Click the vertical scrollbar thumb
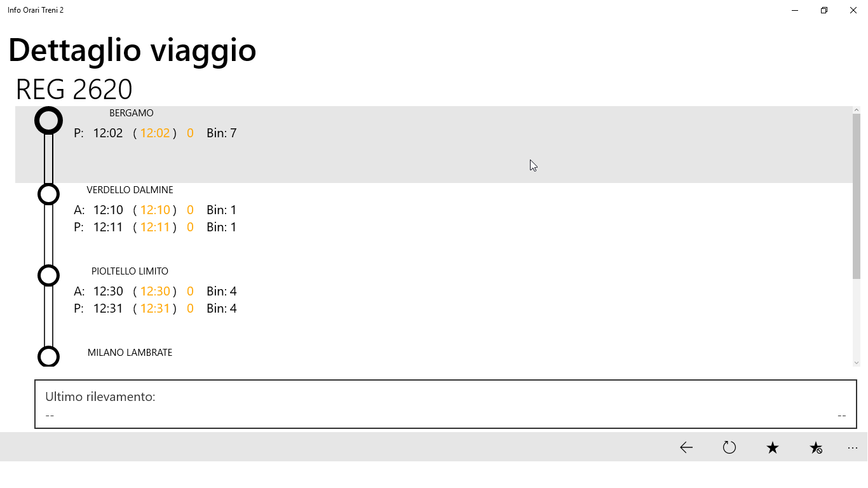This screenshot has height=488, width=868. click(x=857, y=196)
